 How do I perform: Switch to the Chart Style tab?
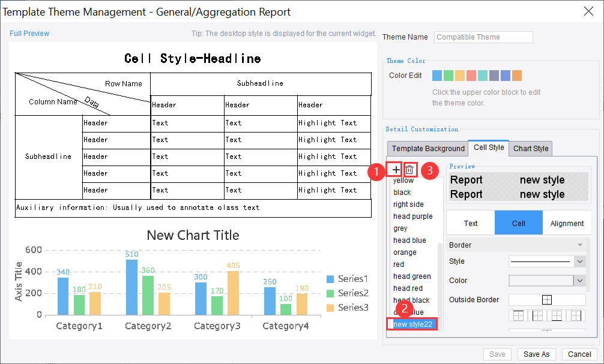click(x=530, y=148)
